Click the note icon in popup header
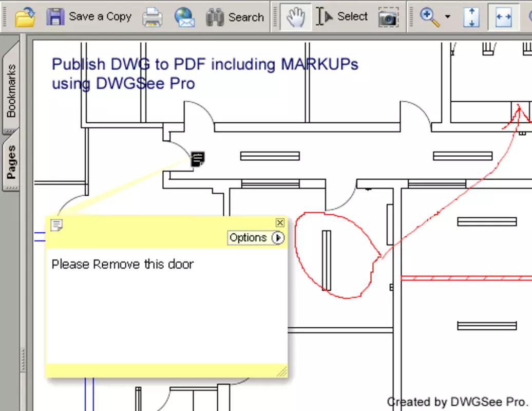Image resolution: width=532 pixels, height=411 pixels. coord(56,225)
